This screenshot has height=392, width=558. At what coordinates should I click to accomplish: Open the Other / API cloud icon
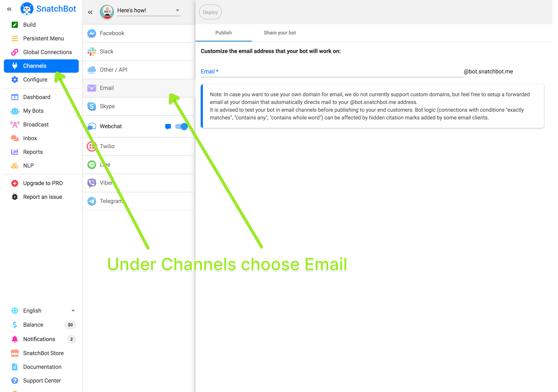point(92,70)
